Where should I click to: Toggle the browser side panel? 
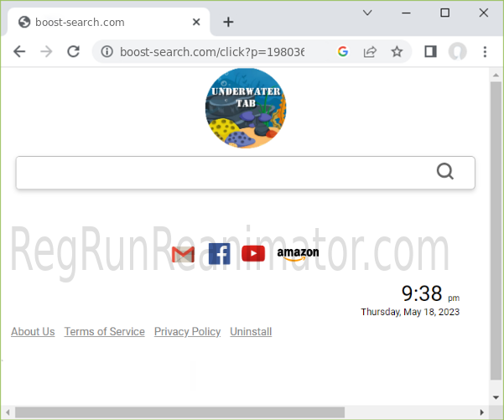tap(430, 52)
